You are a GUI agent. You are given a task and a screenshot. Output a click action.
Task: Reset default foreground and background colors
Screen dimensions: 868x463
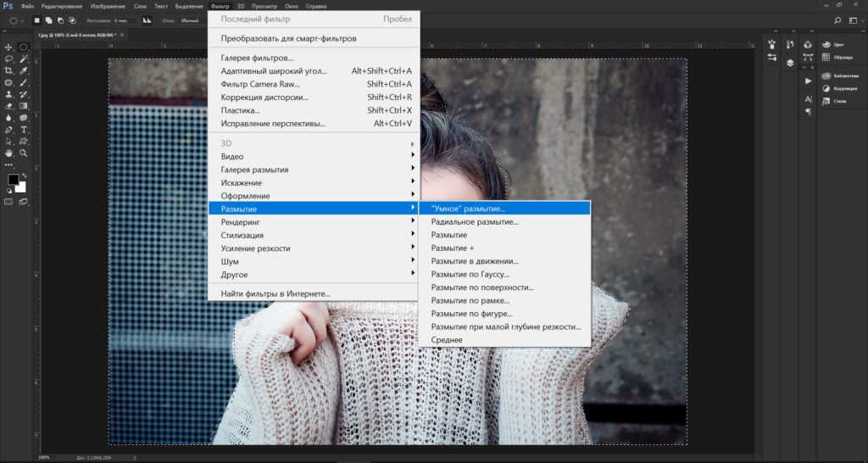(8, 191)
